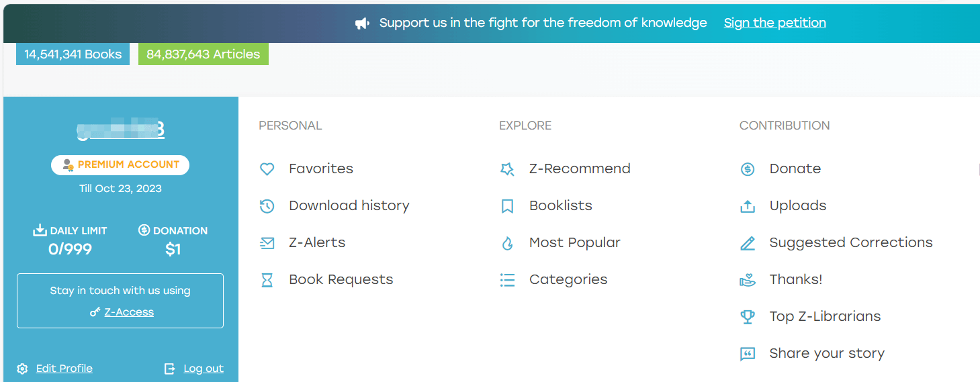
Task: Click the flame icon for Most Popular
Action: (x=508, y=243)
